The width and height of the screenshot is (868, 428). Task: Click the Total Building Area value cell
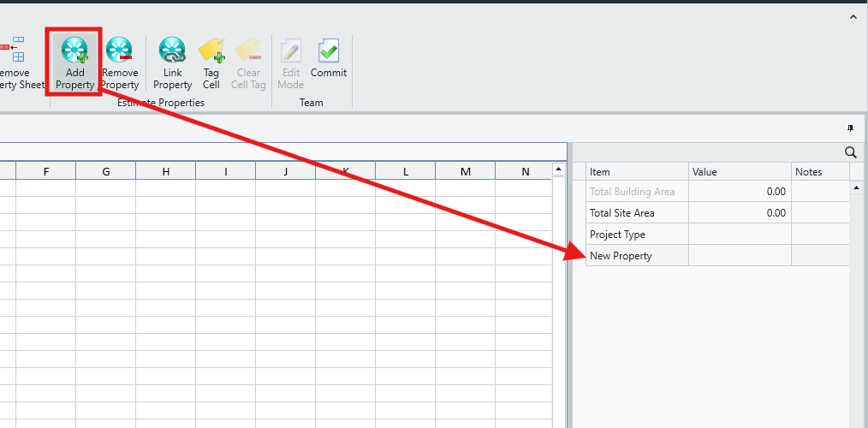point(740,192)
